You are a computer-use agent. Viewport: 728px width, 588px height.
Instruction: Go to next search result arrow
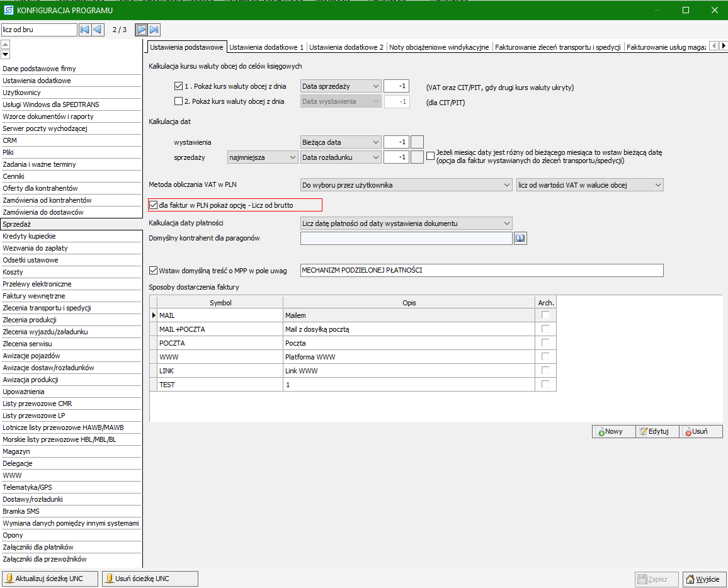[x=142, y=30]
